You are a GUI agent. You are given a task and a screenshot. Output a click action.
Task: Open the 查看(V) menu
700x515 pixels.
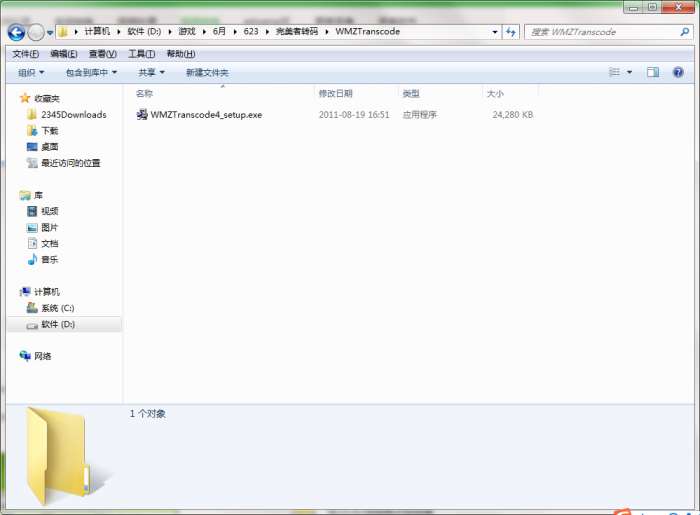click(x=103, y=54)
